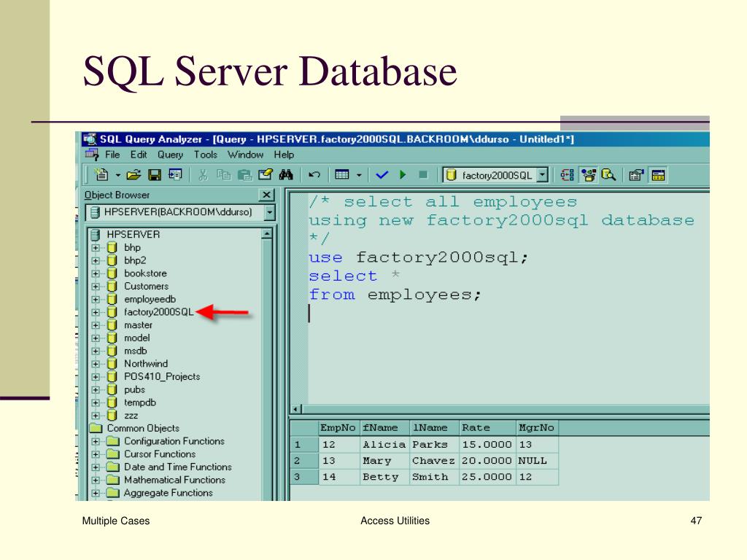Open the Tools menu
The height and width of the screenshot is (560, 747).
[205, 155]
